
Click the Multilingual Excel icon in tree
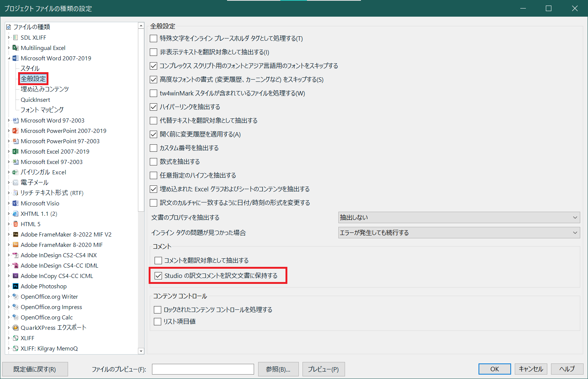(x=16, y=48)
